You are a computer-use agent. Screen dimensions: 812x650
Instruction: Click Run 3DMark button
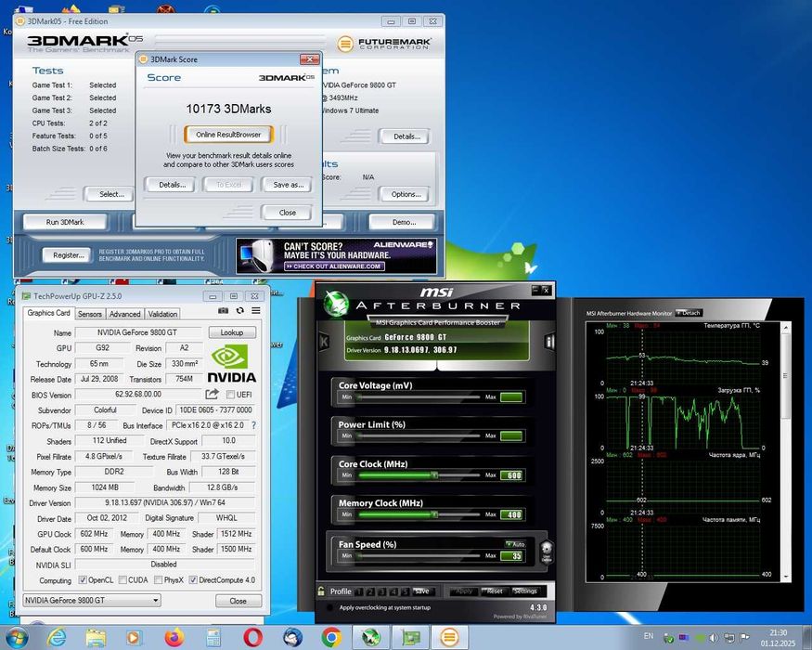click(65, 222)
